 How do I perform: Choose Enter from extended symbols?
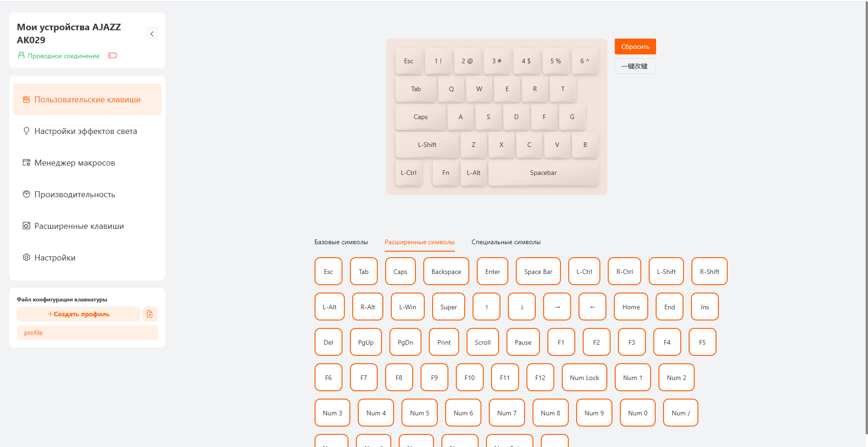click(x=493, y=271)
